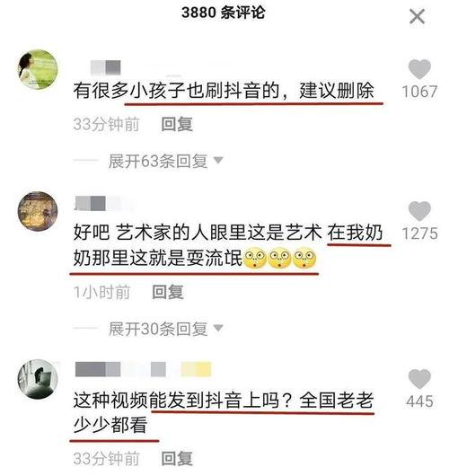
Task: Reply to the first comment posted 33分钟前
Action: pos(177,125)
